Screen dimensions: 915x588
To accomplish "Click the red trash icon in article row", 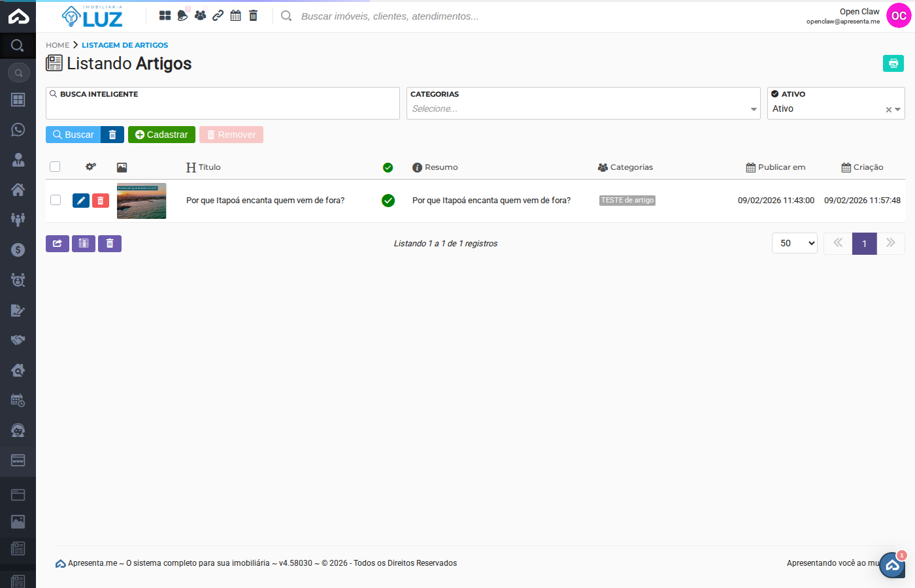I will click(x=101, y=201).
